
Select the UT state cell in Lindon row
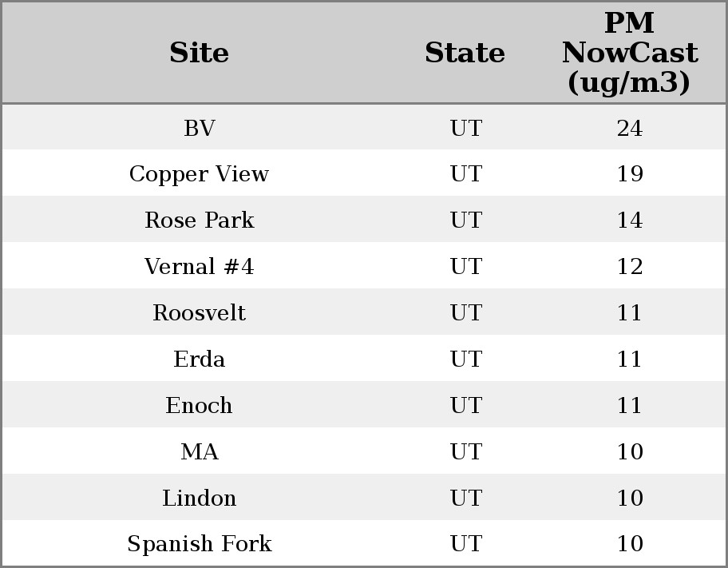pyautogui.click(x=465, y=498)
